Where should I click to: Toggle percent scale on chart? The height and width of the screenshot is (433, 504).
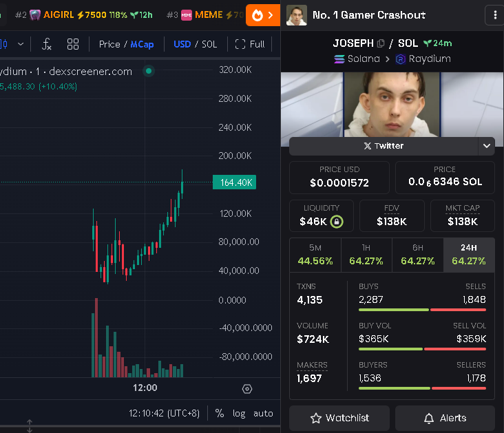(x=220, y=413)
